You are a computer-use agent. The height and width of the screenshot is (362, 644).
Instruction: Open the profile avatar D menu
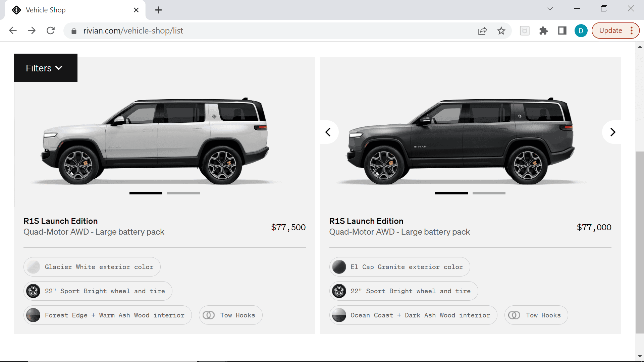pyautogui.click(x=581, y=31)
